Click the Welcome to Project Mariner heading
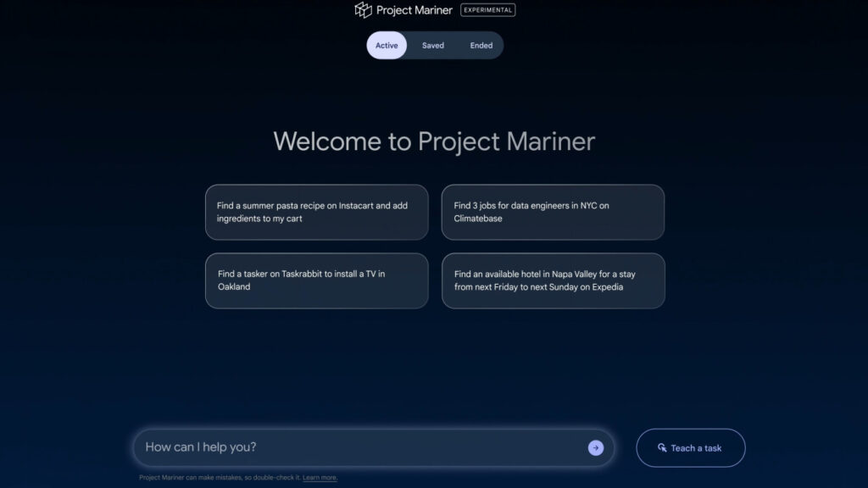Image resolution: width=868 pixels, height=488 pixels. click(x=434, y=141)
